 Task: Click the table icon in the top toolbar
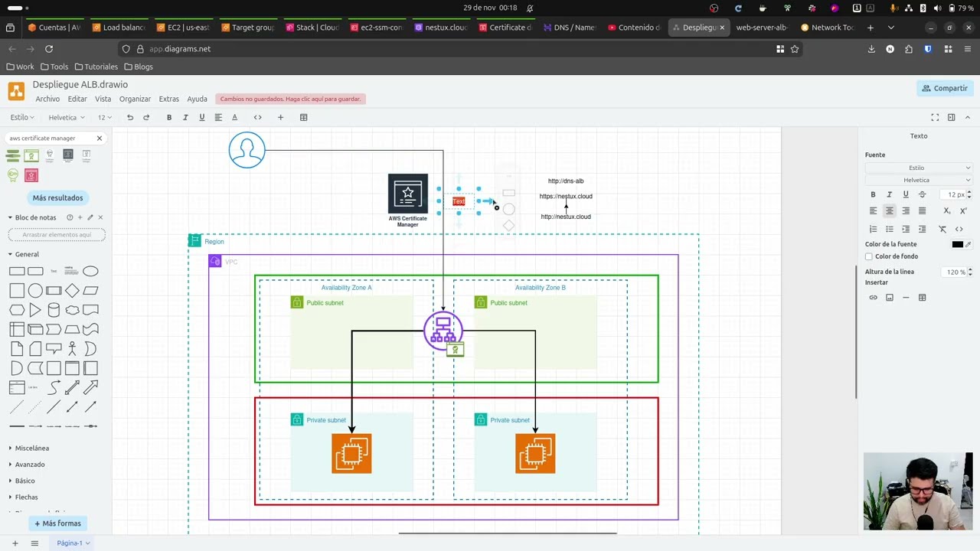click(x=303, y=117)
